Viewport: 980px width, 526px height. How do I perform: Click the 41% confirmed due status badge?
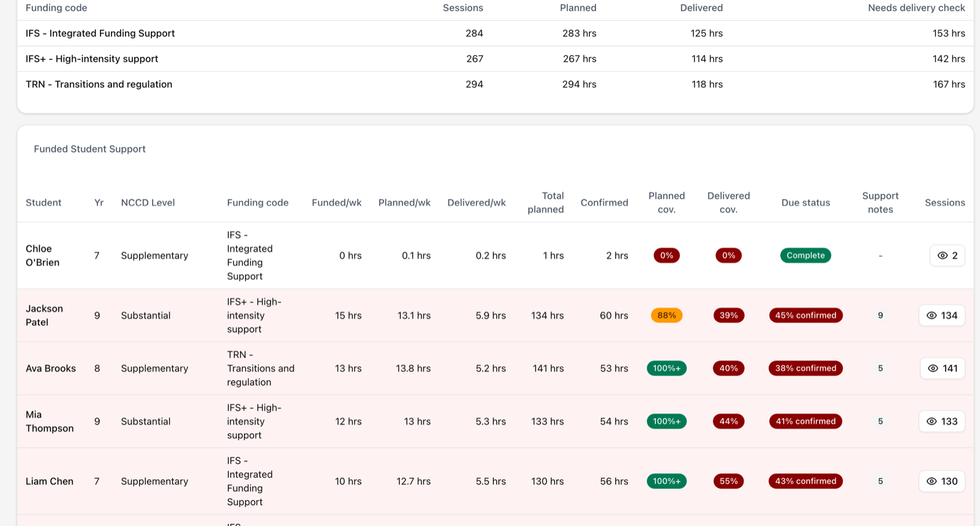coord(805,422)
